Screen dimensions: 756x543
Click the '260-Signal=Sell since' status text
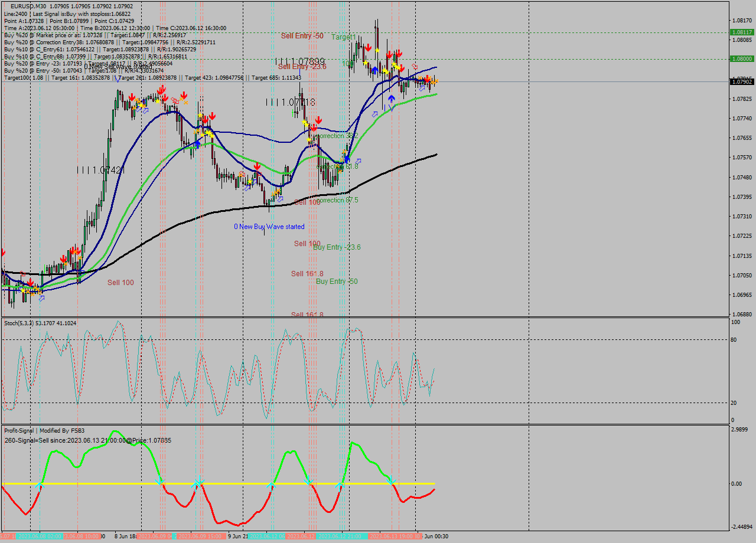(x=88, y=440)
